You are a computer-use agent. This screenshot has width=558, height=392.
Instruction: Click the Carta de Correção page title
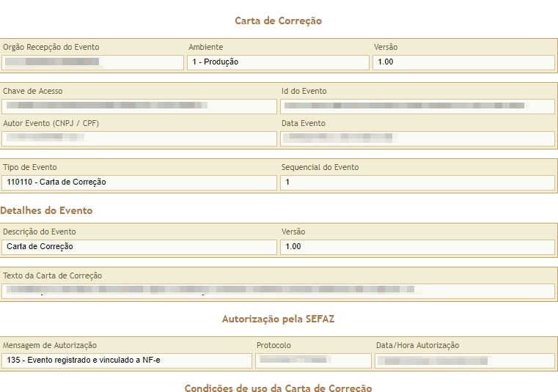(278, 21)
